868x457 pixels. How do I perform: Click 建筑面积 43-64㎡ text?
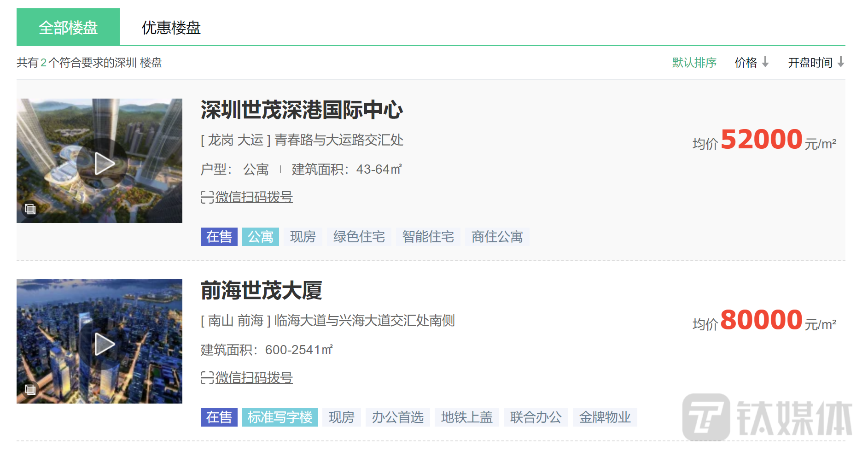pyautogui.click(x=347, y=170)
